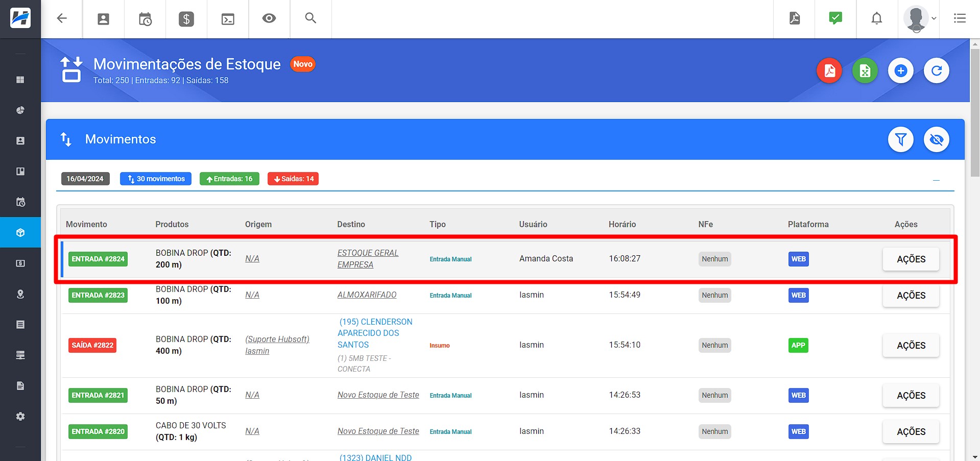Open the search magnifier icon
This screenshot has height=461, width=980.
pos(310,18)
